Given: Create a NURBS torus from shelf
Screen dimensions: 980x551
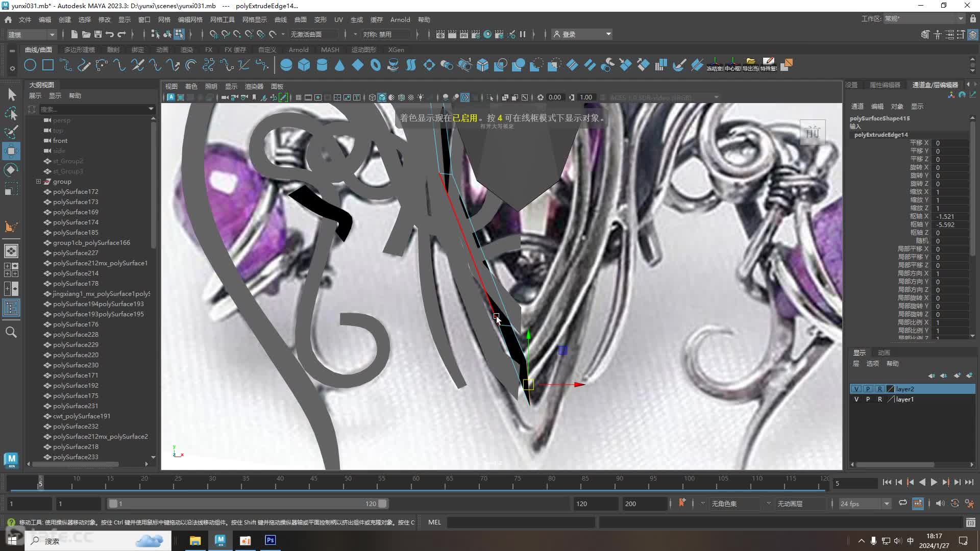Looking at the screenshot, I should 376,65.
